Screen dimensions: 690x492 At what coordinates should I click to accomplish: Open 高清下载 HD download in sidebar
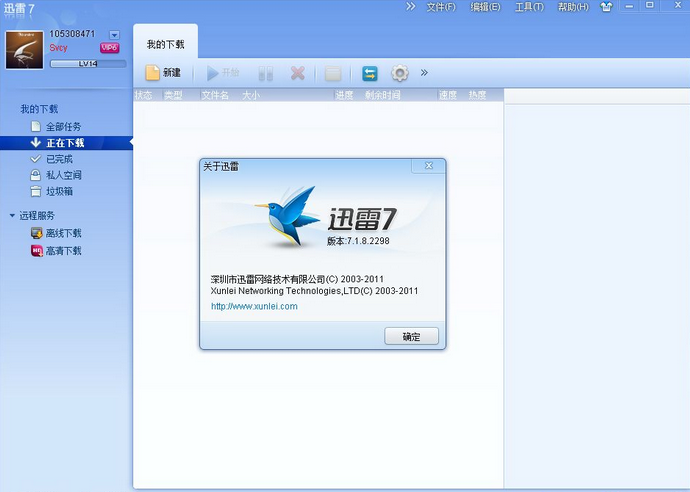(62, 251)
